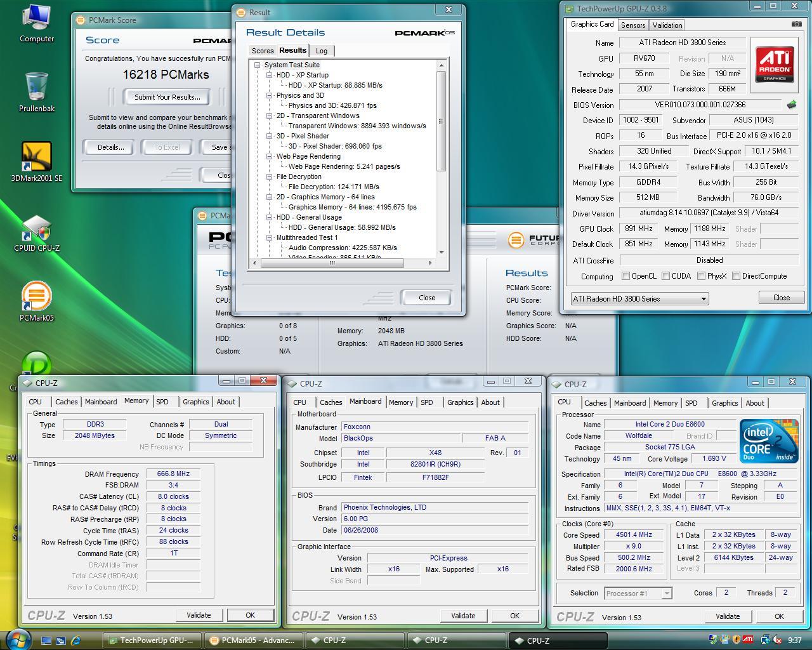Open the SPD tab in CPU-Z Memory window
This screenshot has height=650, width=812.
(162, 402)
